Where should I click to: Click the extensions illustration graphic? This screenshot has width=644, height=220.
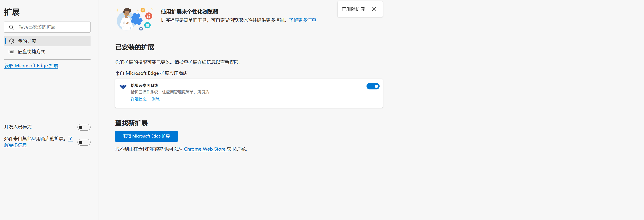[x=134, y=19]
